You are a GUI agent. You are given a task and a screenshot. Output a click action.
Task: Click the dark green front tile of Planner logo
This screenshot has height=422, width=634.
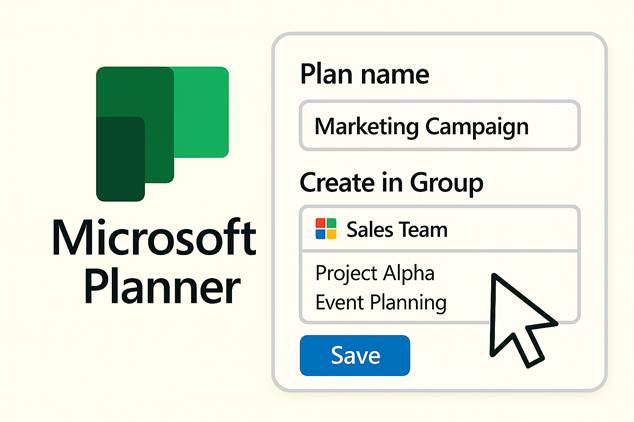coord(120,160)
